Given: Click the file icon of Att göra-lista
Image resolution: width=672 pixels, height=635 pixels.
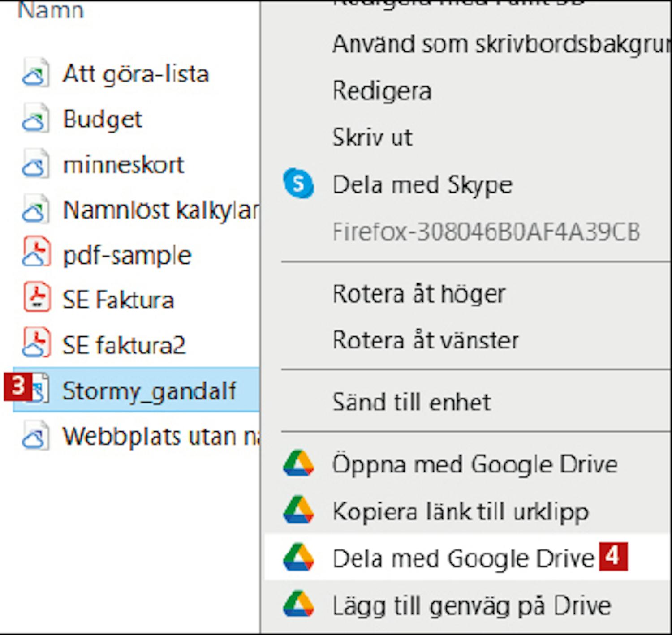Looking at the screenshot, I should [x=36, y=73].
